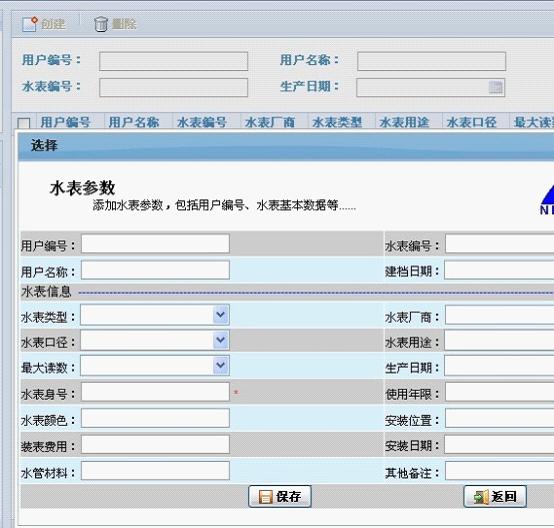Click the 保存 save button
Viewport: 554px width, 528px height.
(280, 497)
